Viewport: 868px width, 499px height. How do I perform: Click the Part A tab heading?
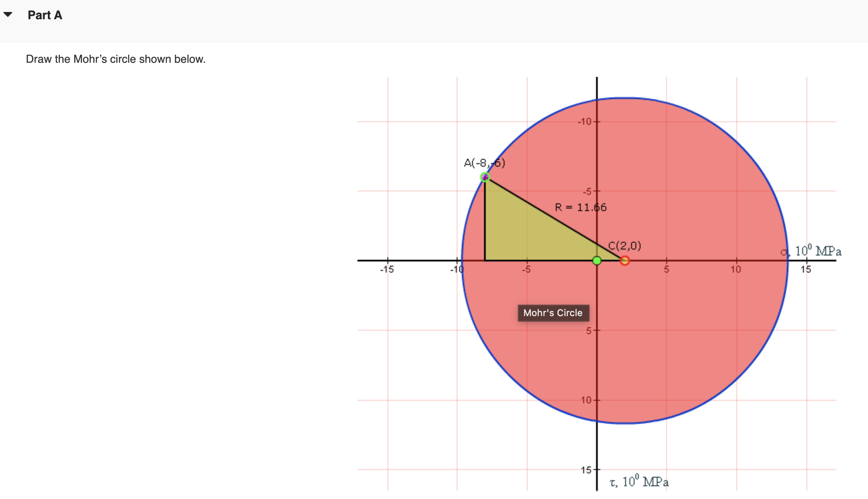point(45,15)
